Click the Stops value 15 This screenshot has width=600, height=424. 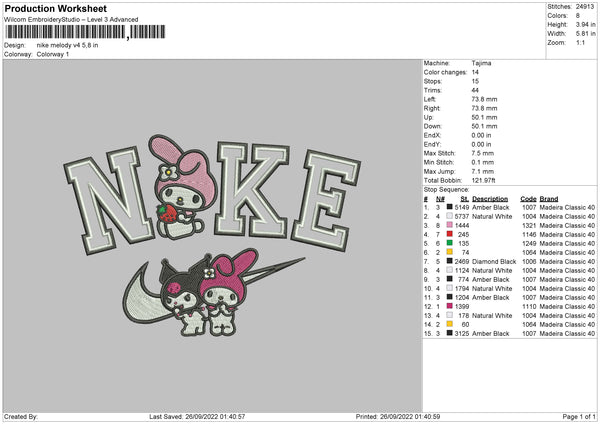(475, 81)
